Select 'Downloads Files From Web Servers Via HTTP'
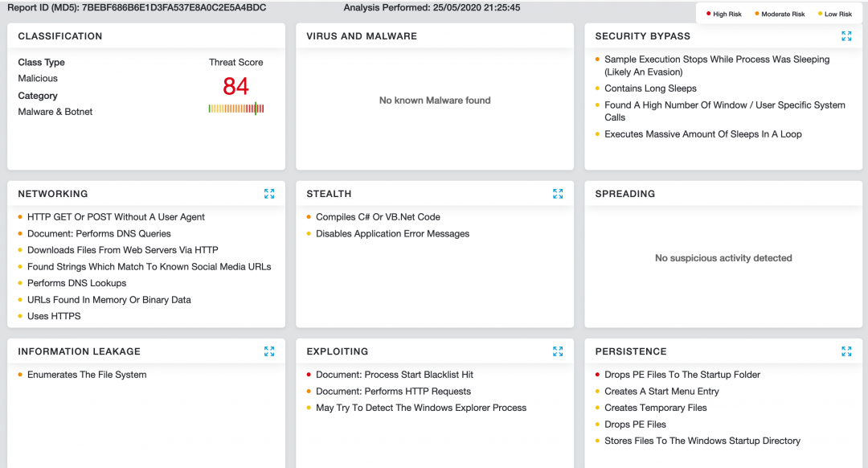 (x=123, y=250)
